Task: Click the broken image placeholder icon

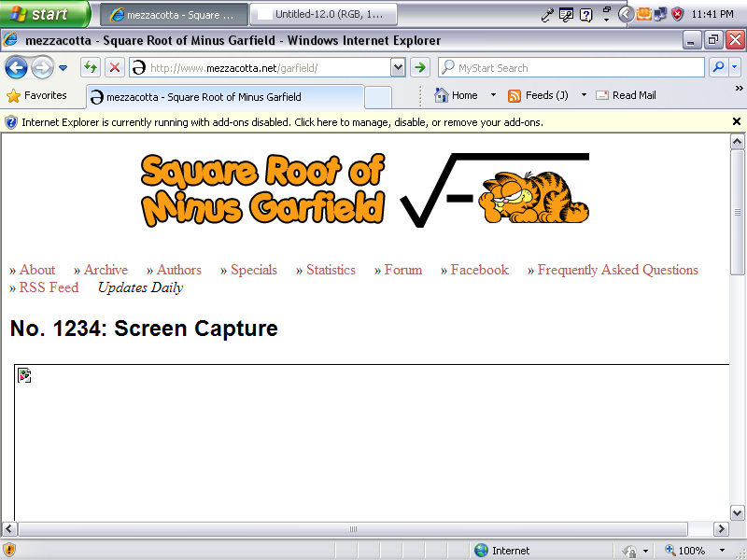Action: click(24, 375)
